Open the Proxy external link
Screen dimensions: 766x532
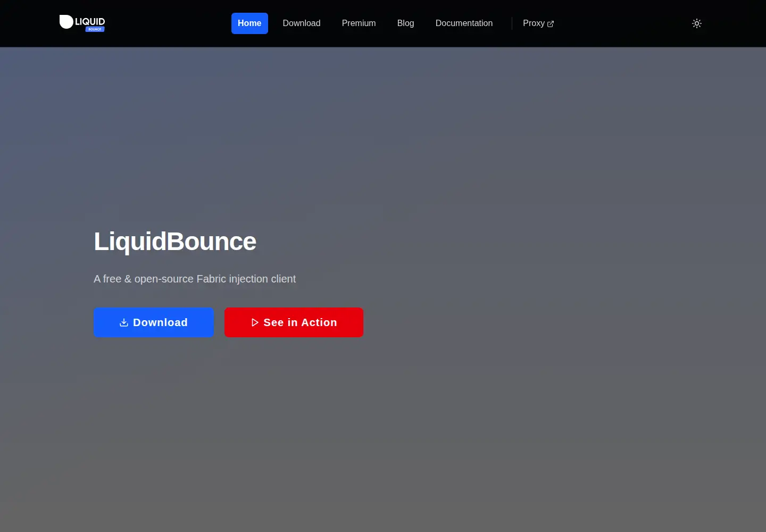[x=538, y=23]
